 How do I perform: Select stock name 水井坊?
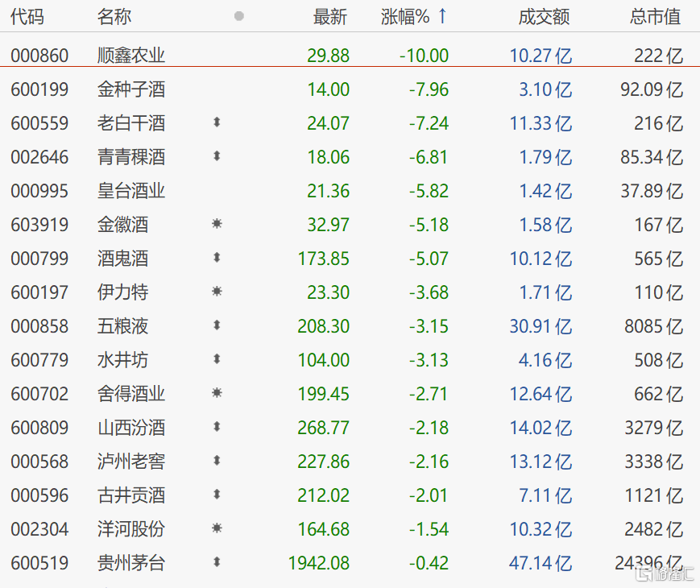click(x=122, y=360)
